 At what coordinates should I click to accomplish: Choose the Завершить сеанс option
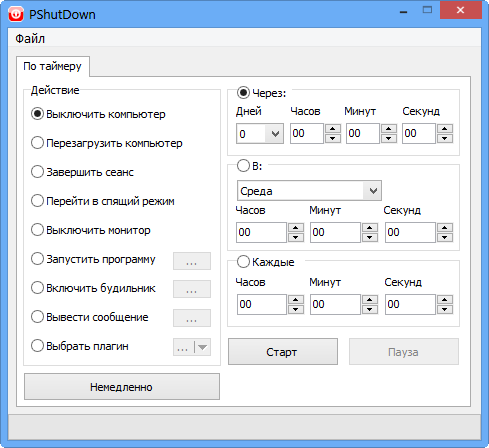coord(82,172)
